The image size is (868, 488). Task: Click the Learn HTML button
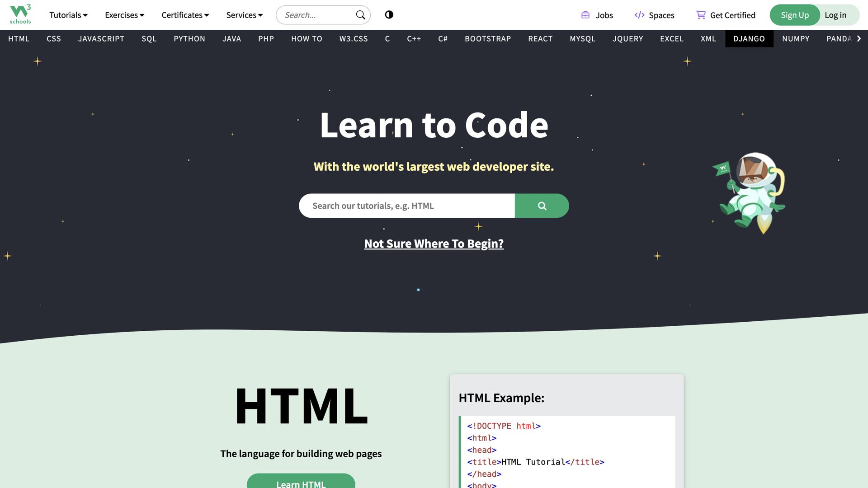(301, 483)
